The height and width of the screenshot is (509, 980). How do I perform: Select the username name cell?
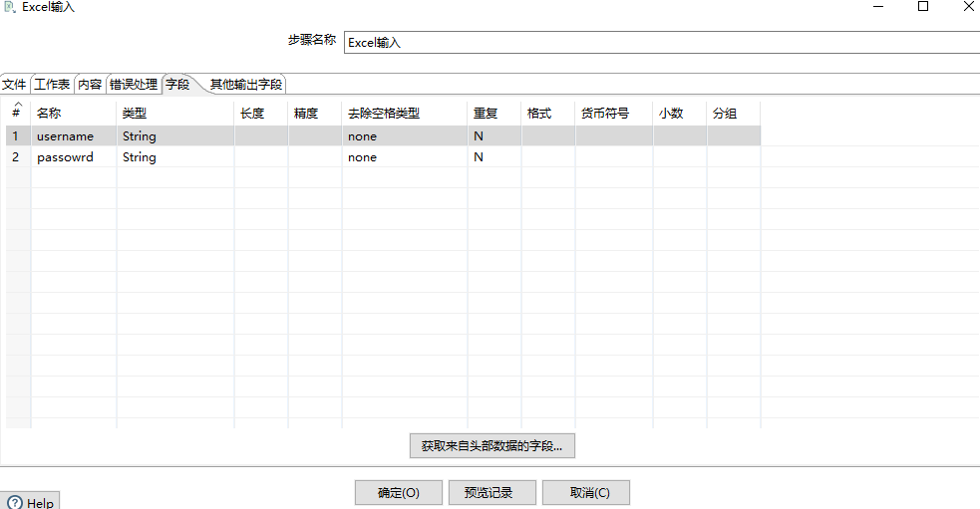click(74, 136)
